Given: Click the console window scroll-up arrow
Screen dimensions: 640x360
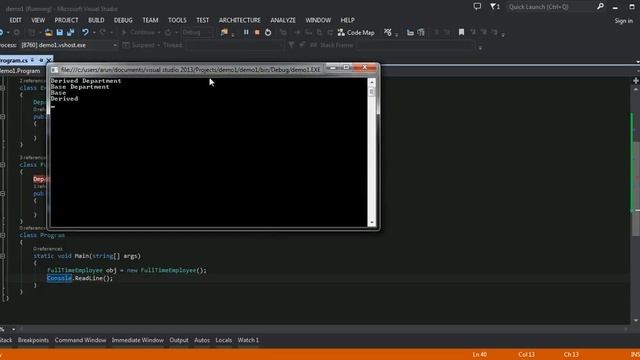Looking at the screenshot, I should [x=371, y=82].
